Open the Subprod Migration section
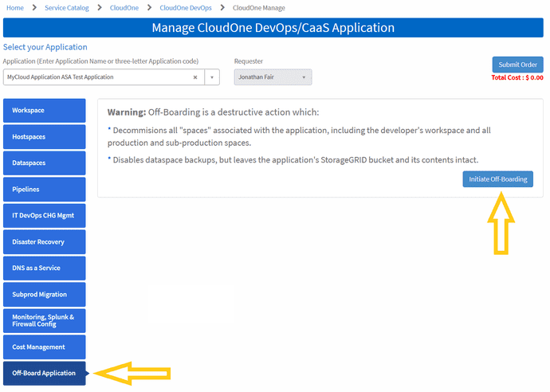This screenshot has width=550, height=392. tap(44, 295)
